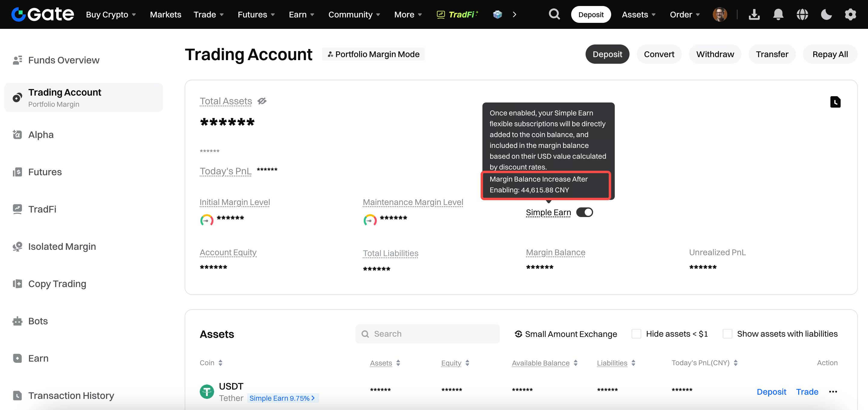Open Isolated Margin in sidebar
Viewport: 868px width, 410px height.
pos(62,246)
